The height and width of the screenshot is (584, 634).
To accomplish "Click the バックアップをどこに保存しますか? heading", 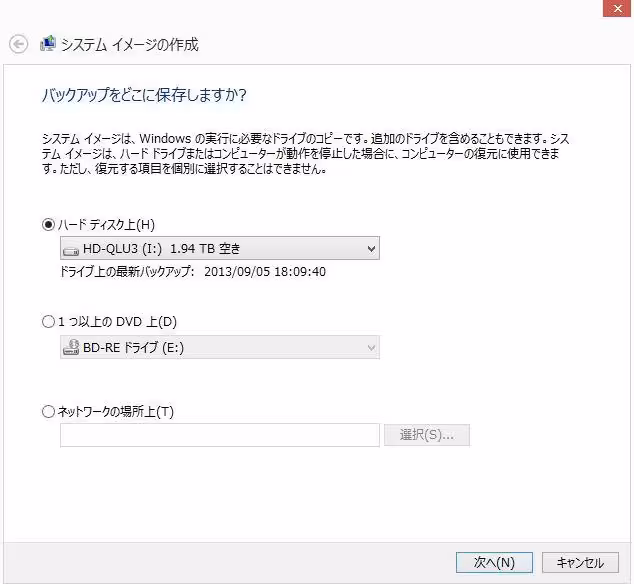I will coord(143,95).
